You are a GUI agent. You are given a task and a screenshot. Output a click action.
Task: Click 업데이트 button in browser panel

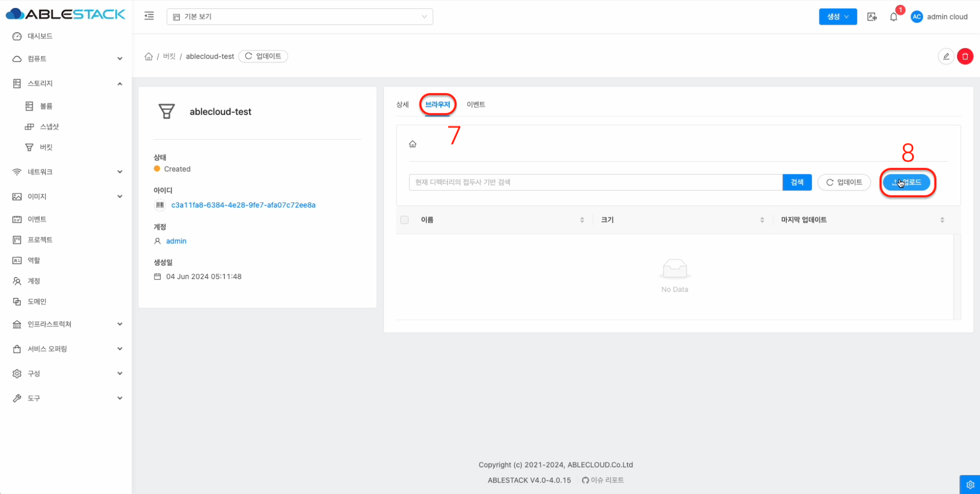coord(844,182)
